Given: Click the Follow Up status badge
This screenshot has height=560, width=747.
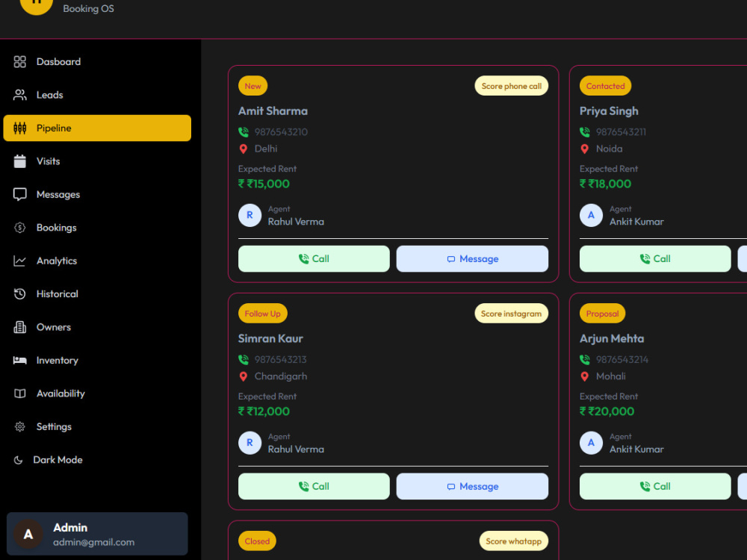Looking at the screenshot, I should (x=262, y=314).
